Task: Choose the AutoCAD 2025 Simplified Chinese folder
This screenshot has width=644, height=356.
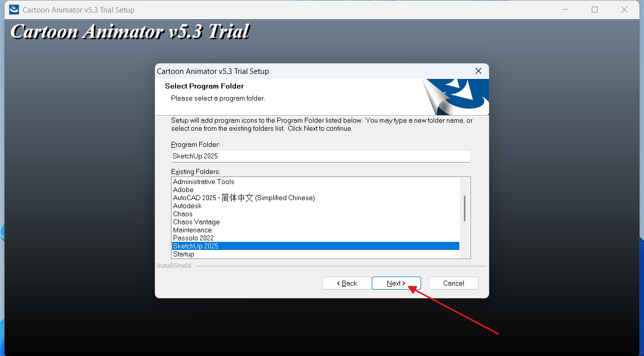Action: pos(315,198)
